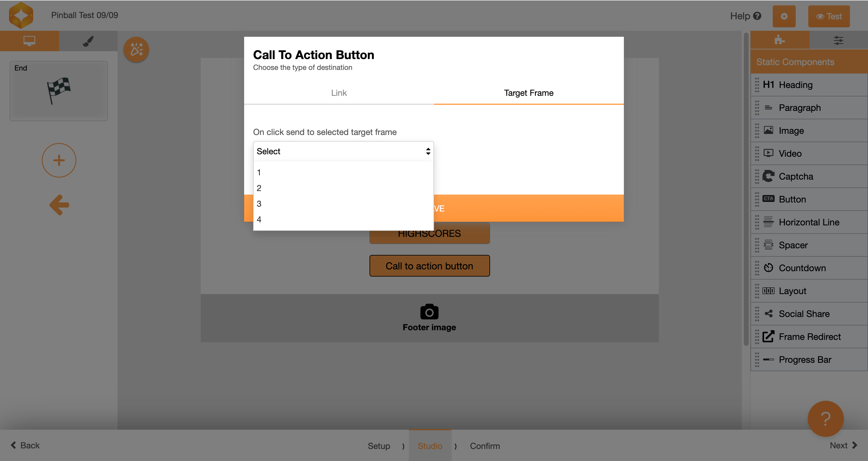This screenshot has width=868, height=461.
Task: Click the desktop monitor view icon
Action: [29, 41]
